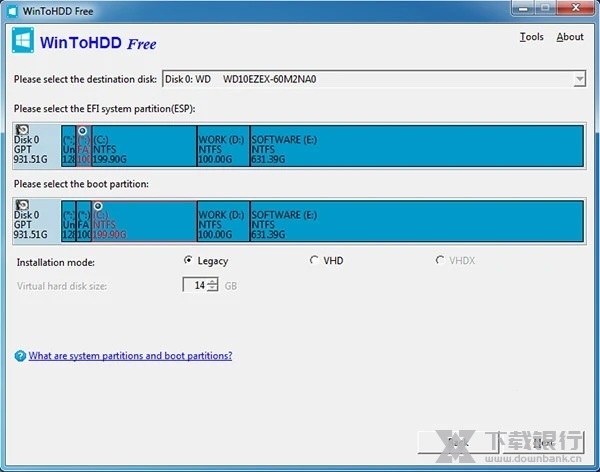Screen dimensions: 600x472
Task: Click the destination disk combo box text
Action: (x=240, y=79)
